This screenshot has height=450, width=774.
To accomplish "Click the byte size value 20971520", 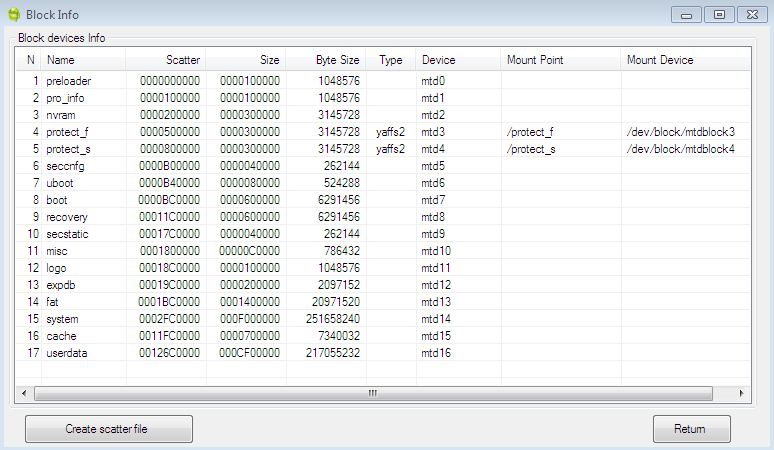I will 336,301.
